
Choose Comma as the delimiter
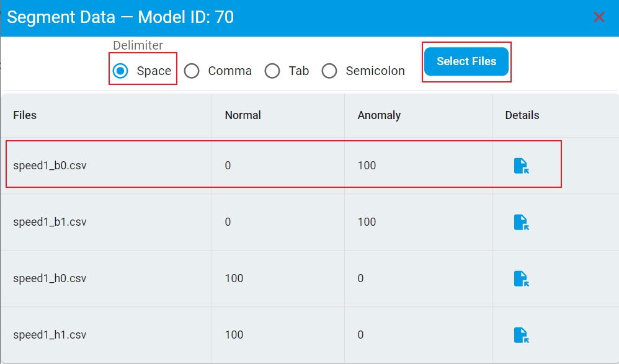tap(192, 71)
